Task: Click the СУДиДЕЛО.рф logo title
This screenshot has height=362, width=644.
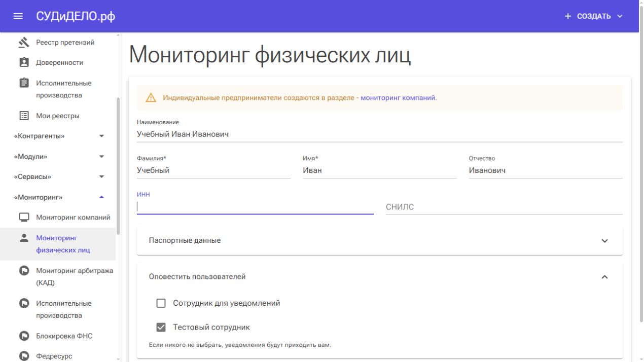Action: (76, 16)
